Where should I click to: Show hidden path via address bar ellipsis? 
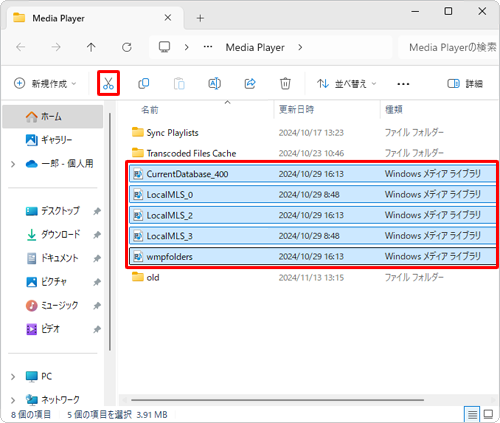208,47
